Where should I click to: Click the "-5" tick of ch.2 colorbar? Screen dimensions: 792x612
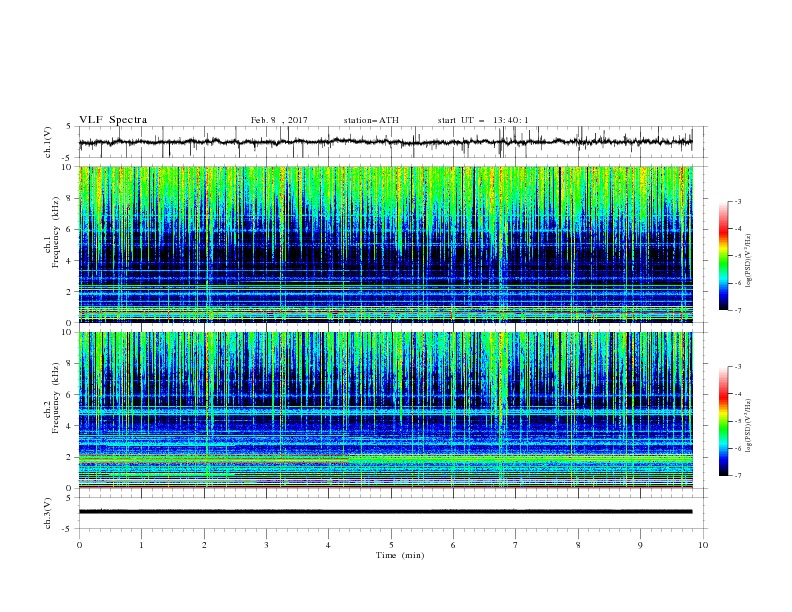point(737,421)
